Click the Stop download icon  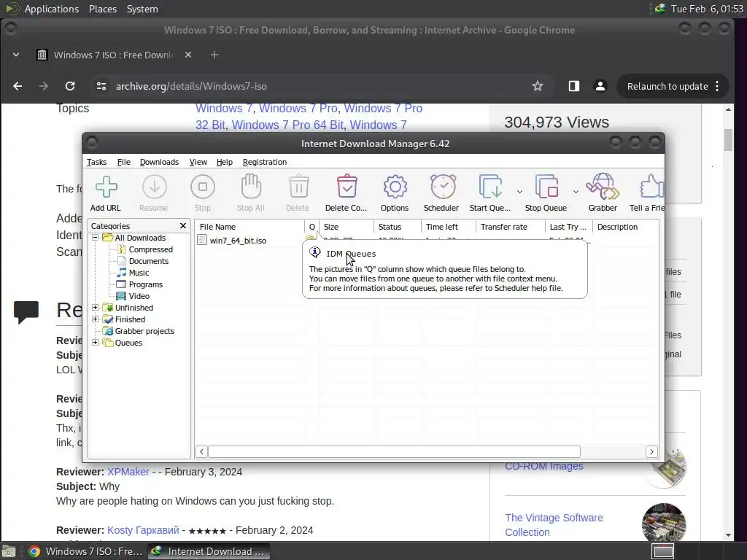pos(203,187)
